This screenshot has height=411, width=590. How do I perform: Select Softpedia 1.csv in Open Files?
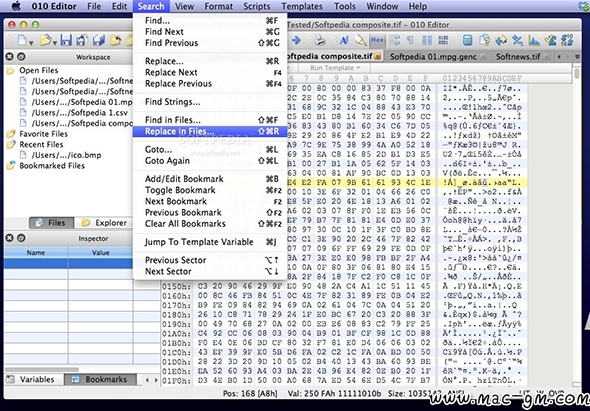[x=75, y=113]
